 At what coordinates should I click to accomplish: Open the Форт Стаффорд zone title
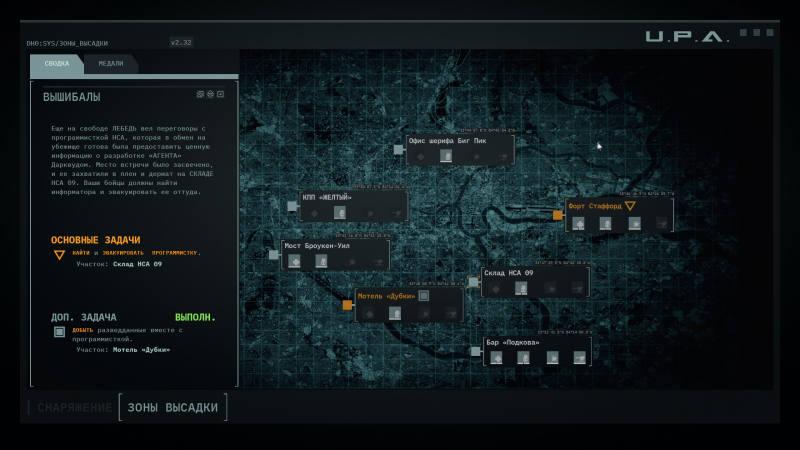595,206
